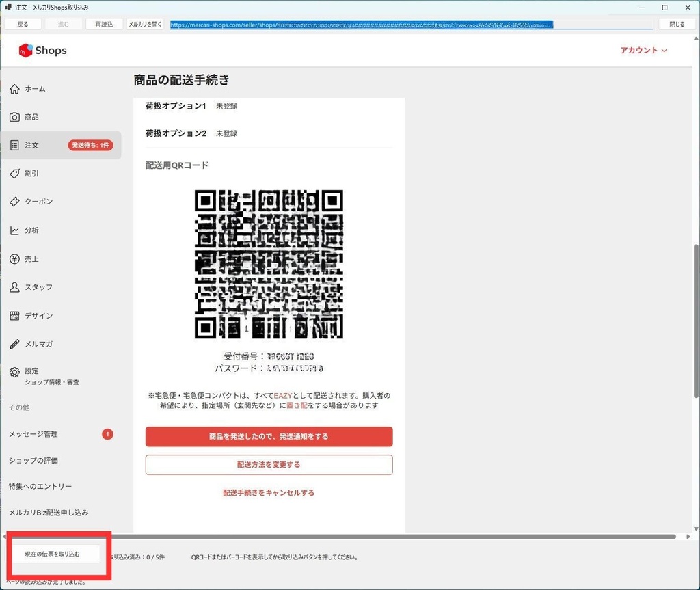Viewport: 700px width, 590px height.
Task: Open メルマガ menu item
Action: tap(61, 344)
